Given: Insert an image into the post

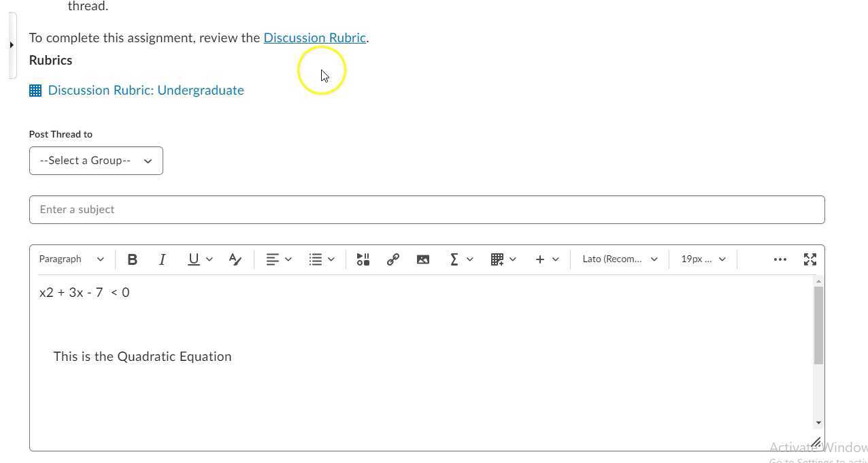Looking at the screenshot, I should coord(423,259).
